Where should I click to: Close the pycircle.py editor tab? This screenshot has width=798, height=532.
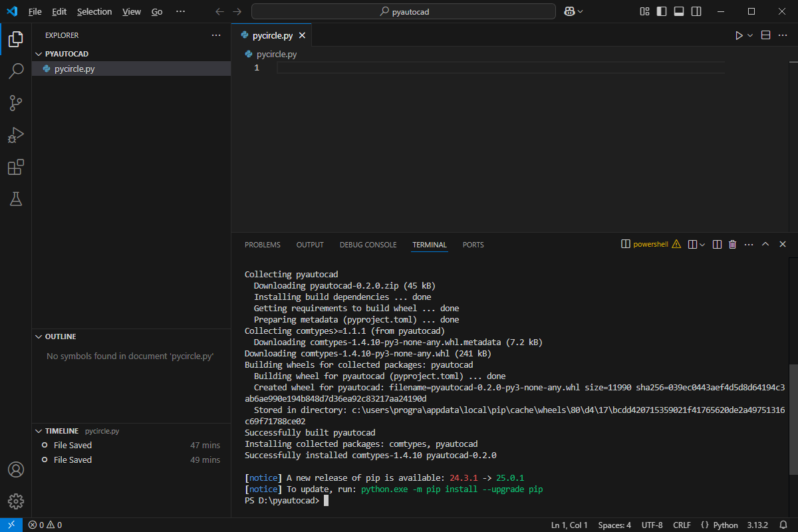click(302, 36)
